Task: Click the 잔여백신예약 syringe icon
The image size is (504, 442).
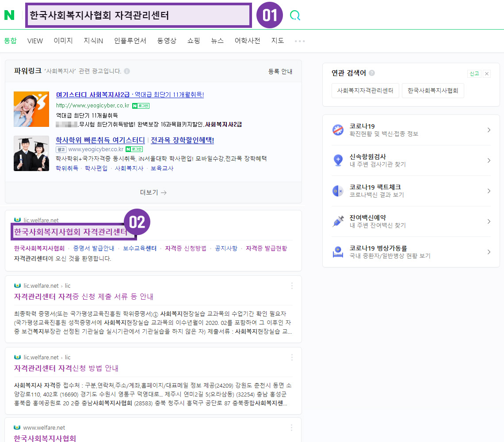Action: coord(338,221)
